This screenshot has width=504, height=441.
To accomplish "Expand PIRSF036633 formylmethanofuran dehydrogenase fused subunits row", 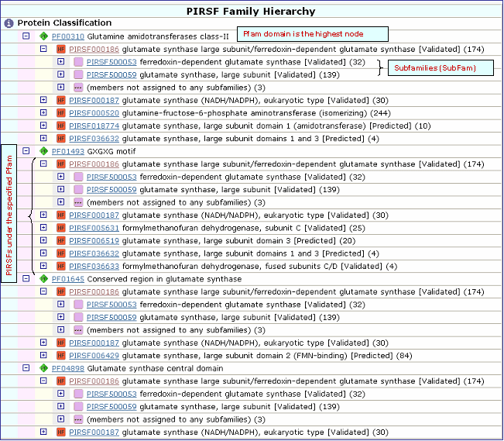I will [43, 266].
